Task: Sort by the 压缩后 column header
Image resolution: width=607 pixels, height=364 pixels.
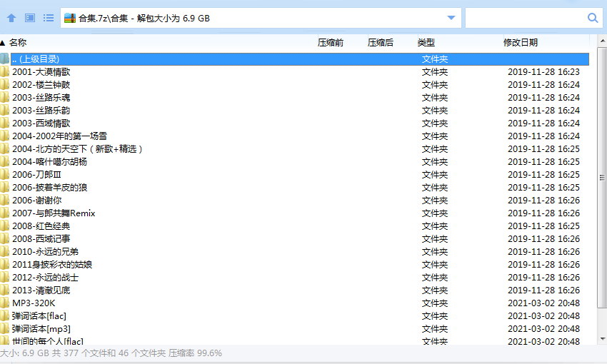Action: coord(381,43)
